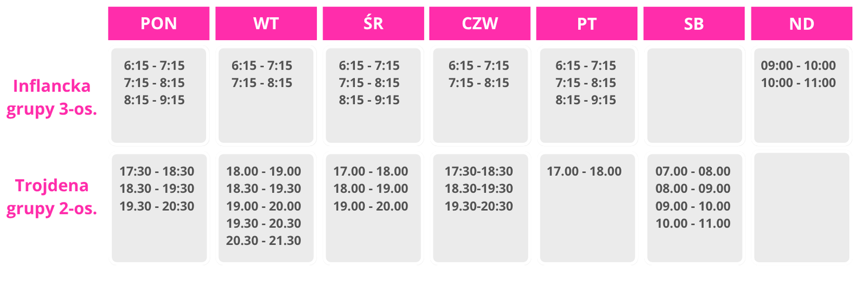Pick Tuesday Inflancka 7:15 - 8:15 slot
Screen dimensions: 868x283
point(261,83)
